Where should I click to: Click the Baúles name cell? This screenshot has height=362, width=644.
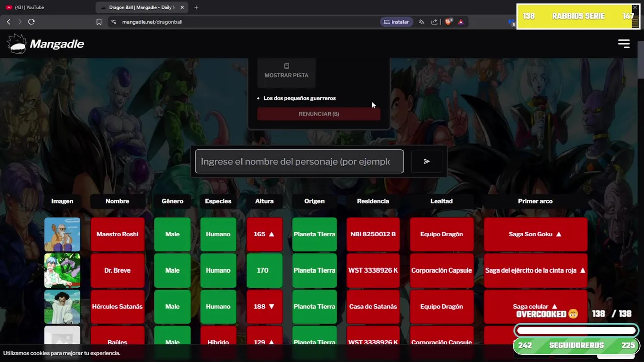coord(117,342)
